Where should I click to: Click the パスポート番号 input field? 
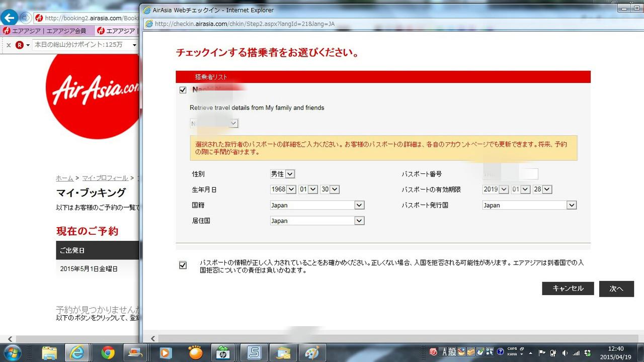[x=510, y=174]
